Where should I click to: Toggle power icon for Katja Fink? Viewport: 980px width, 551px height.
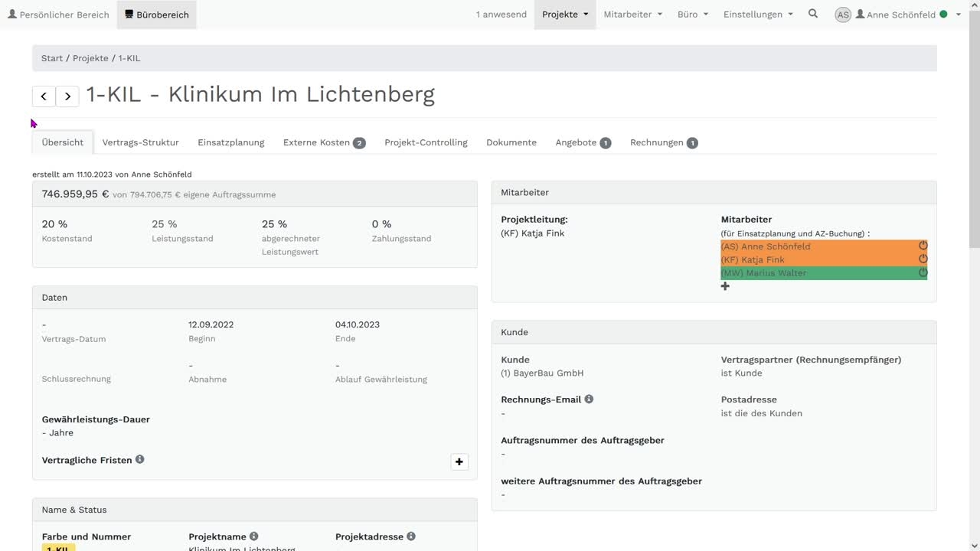[x=923, y=259]
